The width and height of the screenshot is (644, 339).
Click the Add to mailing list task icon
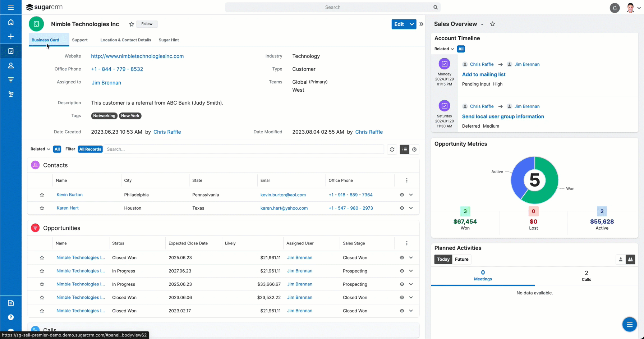click(445, 64)
